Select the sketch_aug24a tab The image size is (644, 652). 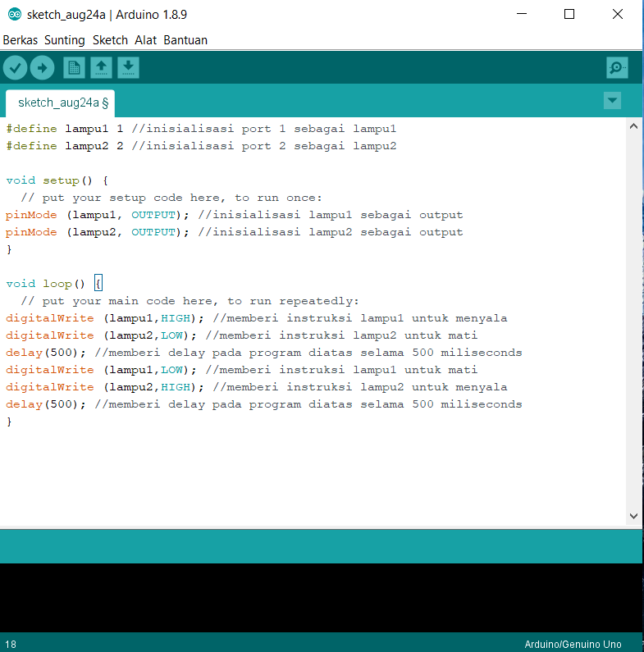(61, 103)
